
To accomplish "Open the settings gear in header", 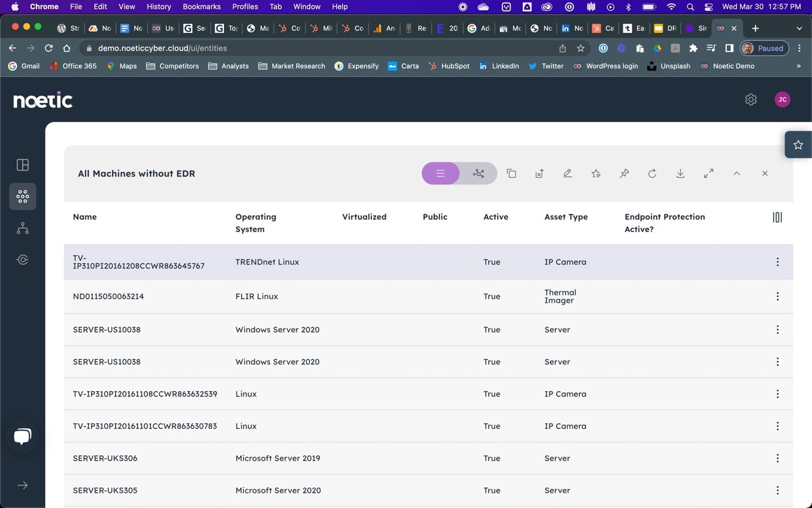I will [x=751, y=100].
